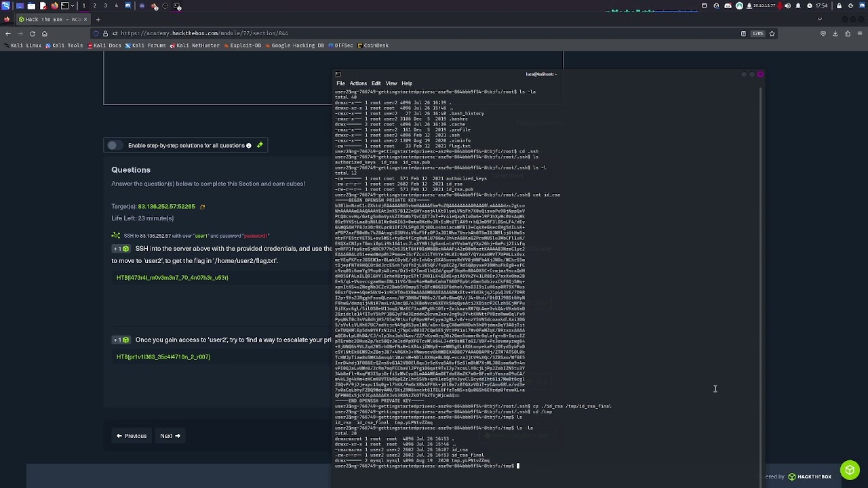Open the VPN IP 10.10.15.77 indicator
868x488 pixels.
(x=762, y=5)
